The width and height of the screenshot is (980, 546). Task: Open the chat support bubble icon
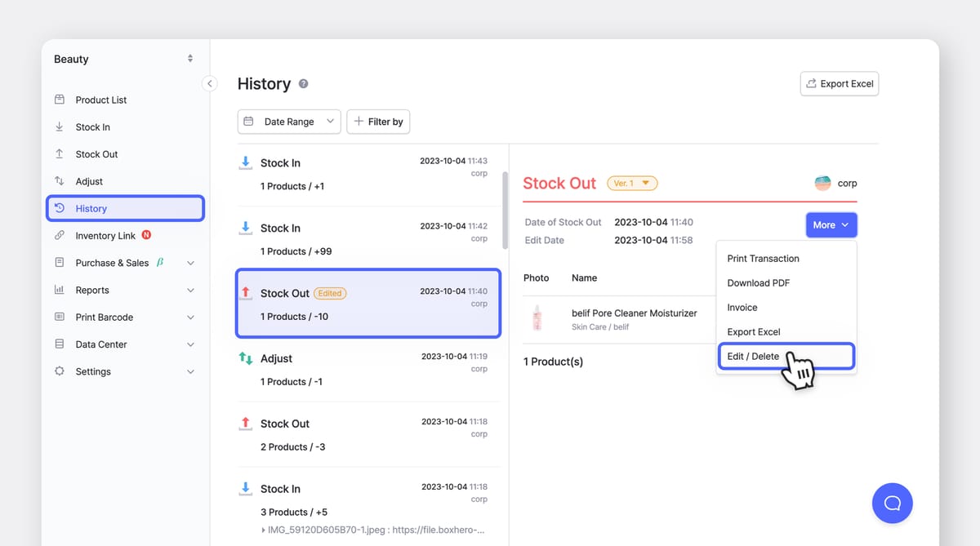click(x=892, y=504)
